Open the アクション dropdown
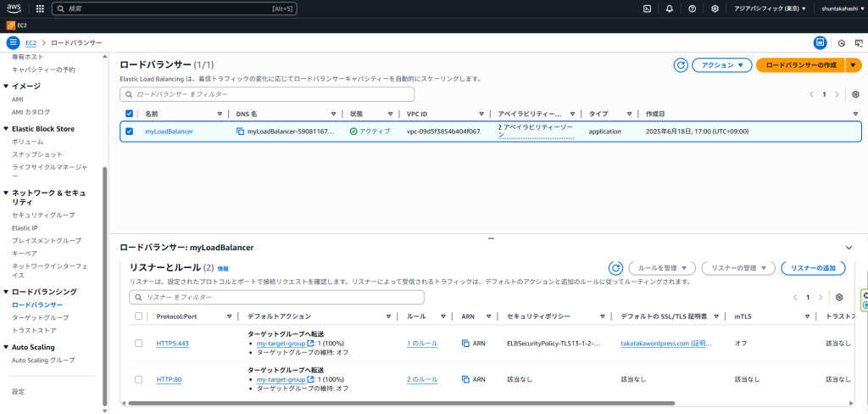Screen dimensions: 868x414 pyautogui.click(x=722, y=65)
